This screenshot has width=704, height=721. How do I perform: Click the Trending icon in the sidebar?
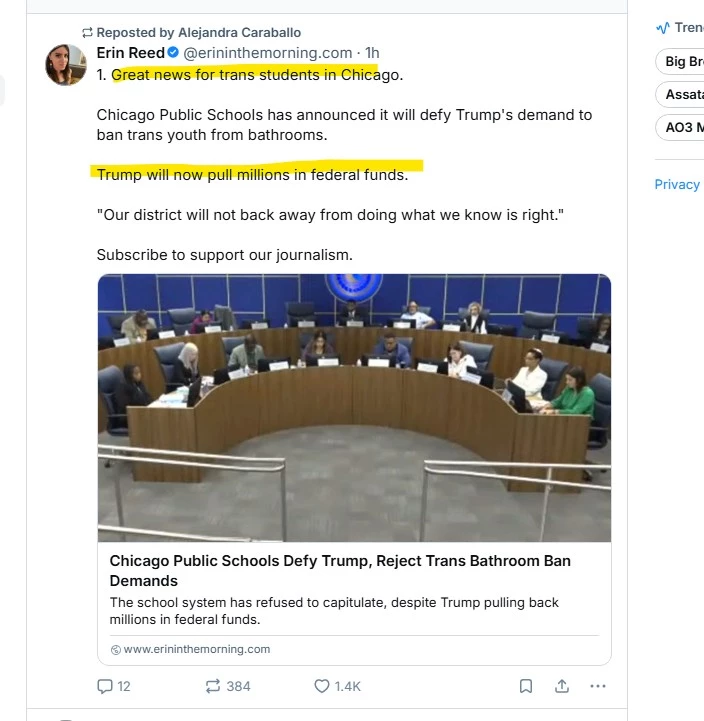tap(662, 28)
